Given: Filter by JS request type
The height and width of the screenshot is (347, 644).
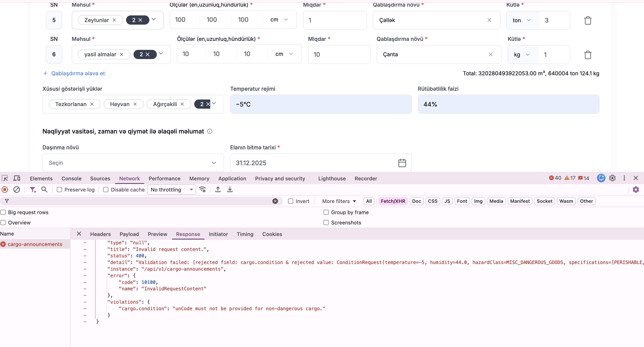Looking at the screenshot, I should (x=447, y=201).
